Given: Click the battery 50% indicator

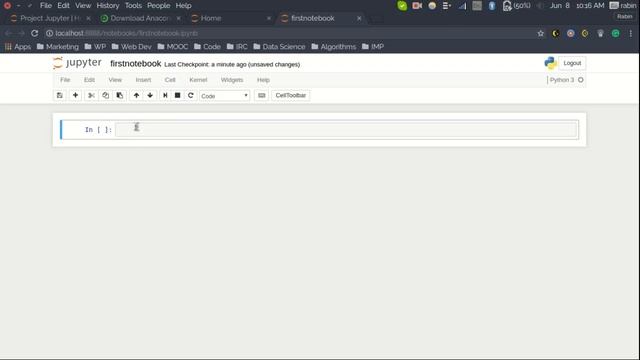Looking at the screenshot, I should point(517,6).
